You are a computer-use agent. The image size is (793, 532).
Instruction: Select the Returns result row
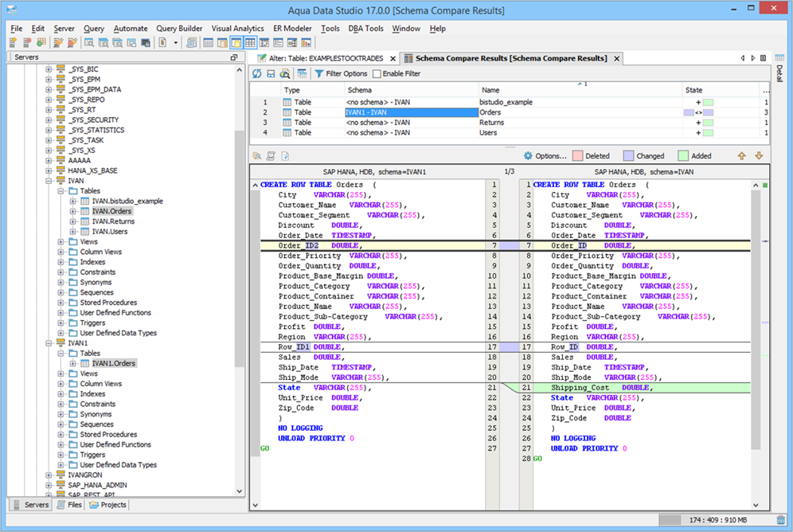(511, 123)
